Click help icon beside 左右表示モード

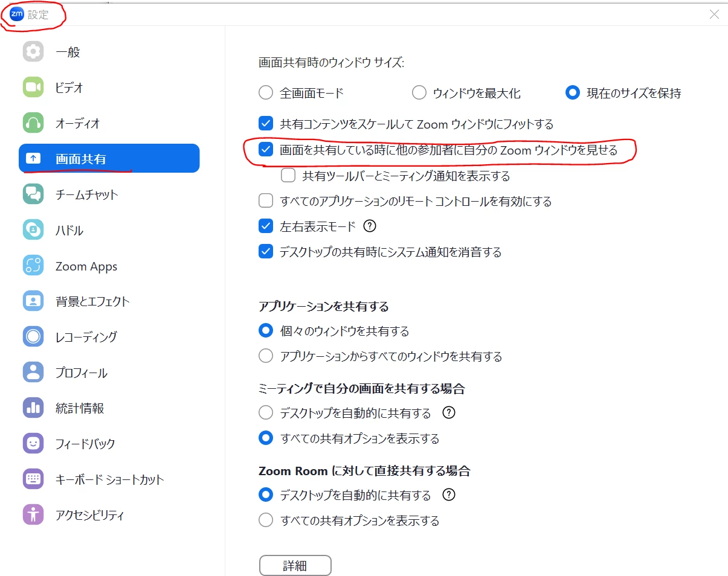pyautogui.click(x=370, y=226)
